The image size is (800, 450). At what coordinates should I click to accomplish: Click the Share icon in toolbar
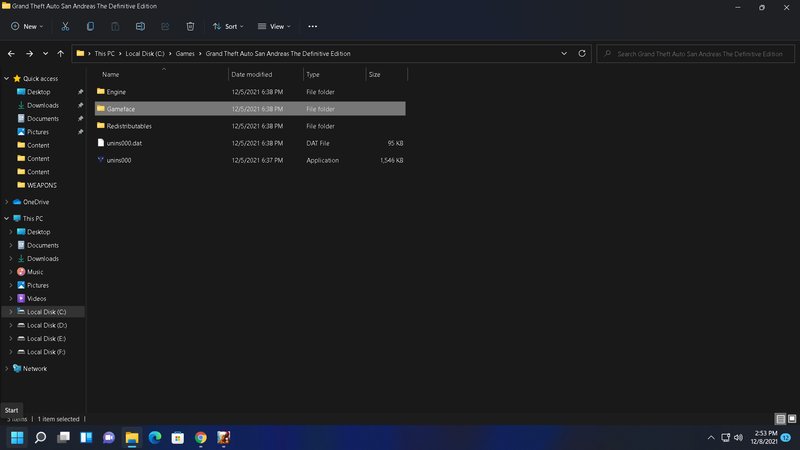tap(165, 27)
